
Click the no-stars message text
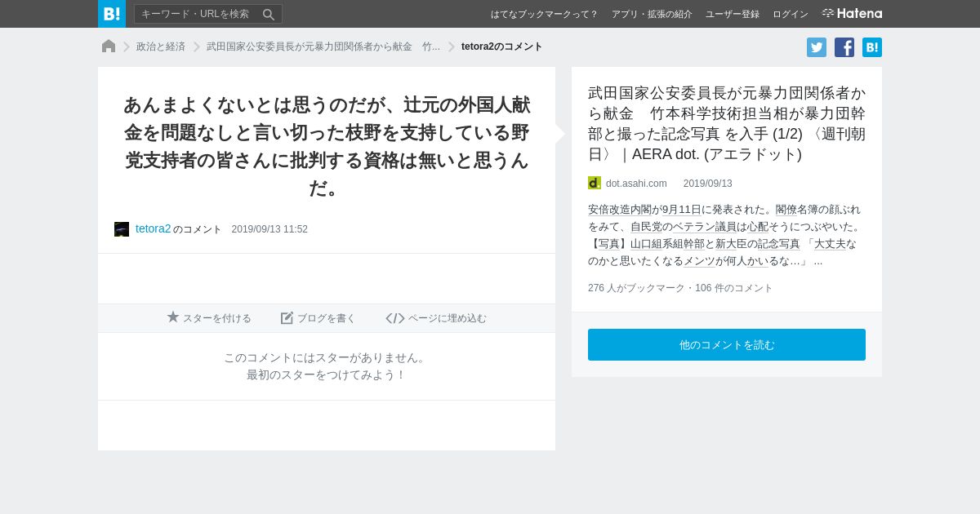coord(327,366)
